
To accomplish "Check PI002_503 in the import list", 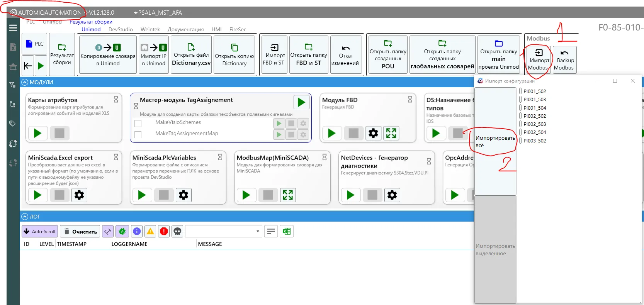I will [x=520, y=124].
